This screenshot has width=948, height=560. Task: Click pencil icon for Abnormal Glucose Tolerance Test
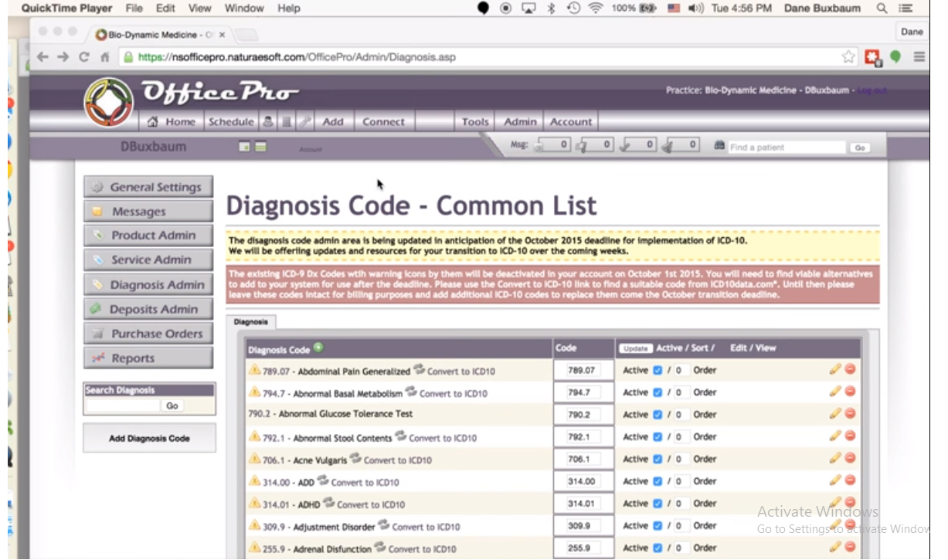point(834,413)
